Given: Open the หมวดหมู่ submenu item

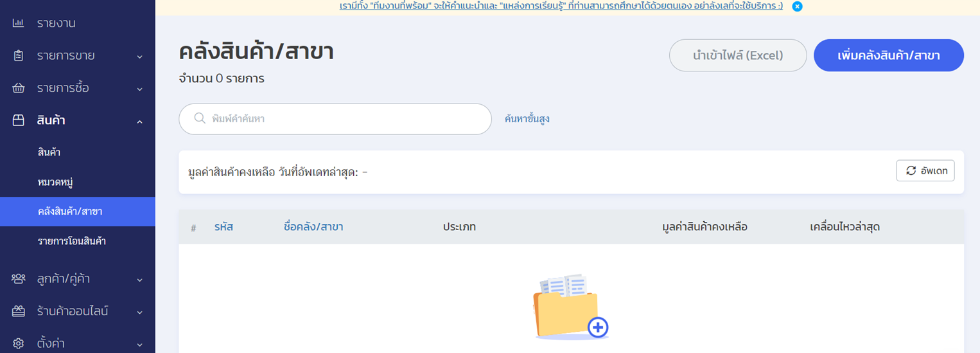Looking at the screenshot, I should (x=55, y=183).
